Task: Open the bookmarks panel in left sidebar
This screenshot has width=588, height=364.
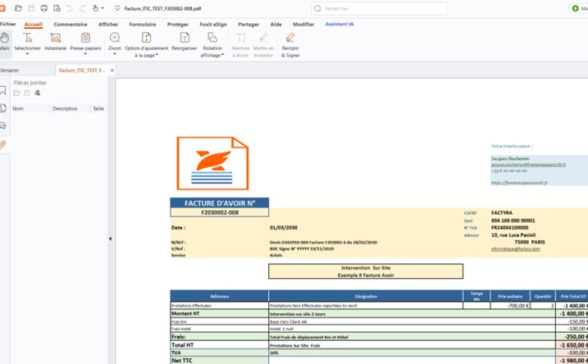Action: click(x=3, y=90)
